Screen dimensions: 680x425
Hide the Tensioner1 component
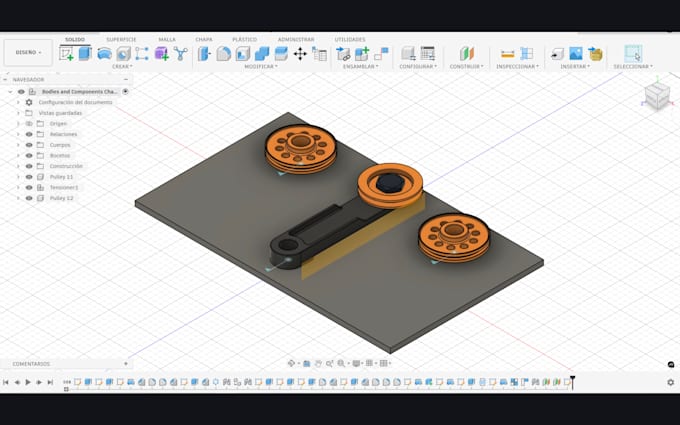(x=29, y=187)
